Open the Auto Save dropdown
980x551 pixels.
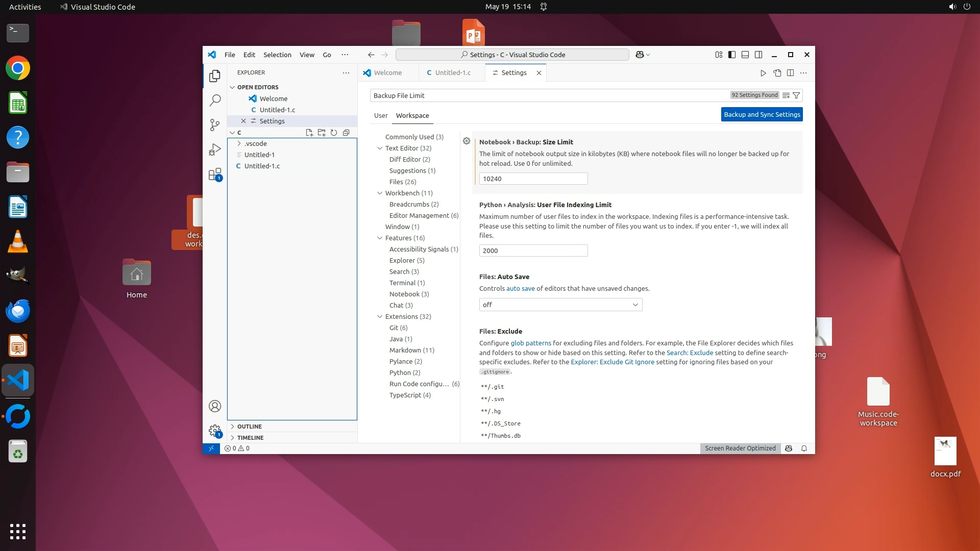point(560,305)
